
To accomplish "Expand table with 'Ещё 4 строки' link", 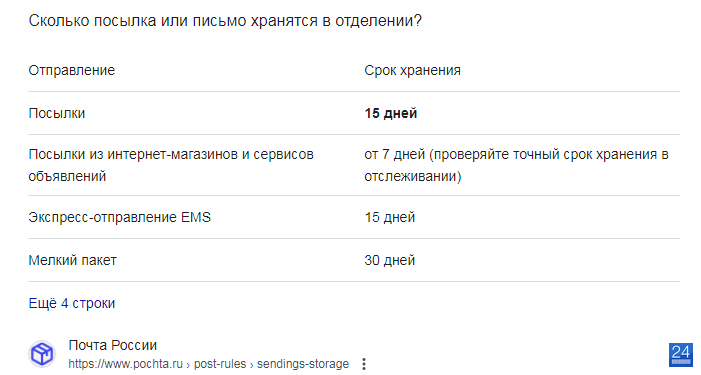I will coord(72,303).
